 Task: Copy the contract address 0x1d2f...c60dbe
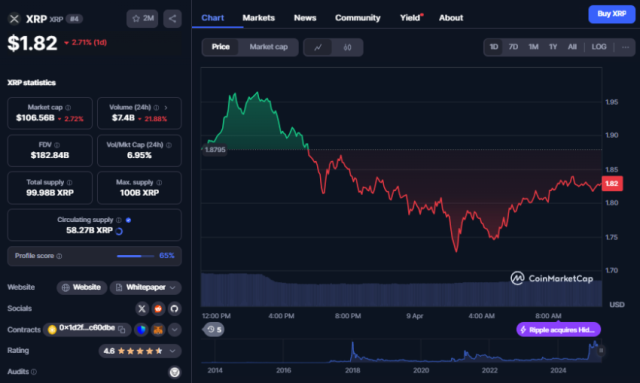pyautogui.click(x=122, y=329)
